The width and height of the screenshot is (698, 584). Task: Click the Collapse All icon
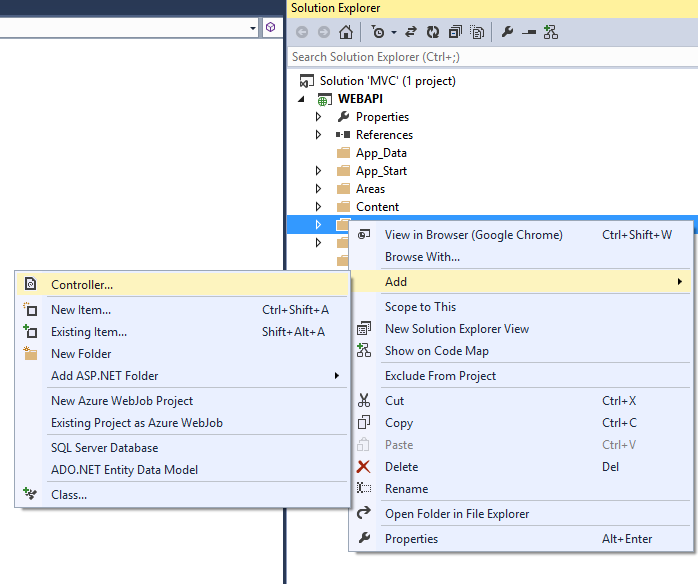(455, 32)
